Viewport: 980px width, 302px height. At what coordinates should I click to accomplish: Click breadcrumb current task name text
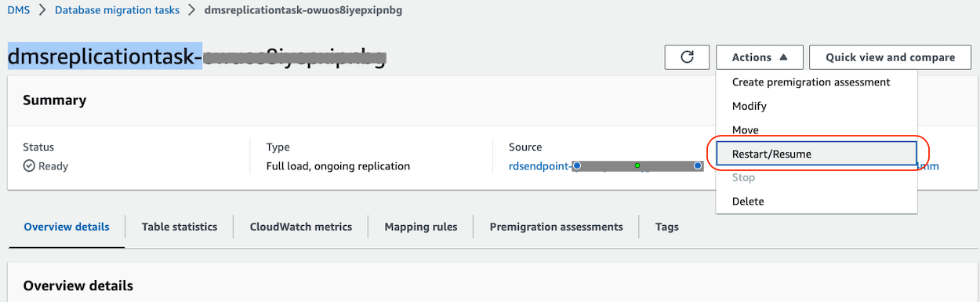click(303, 10)
